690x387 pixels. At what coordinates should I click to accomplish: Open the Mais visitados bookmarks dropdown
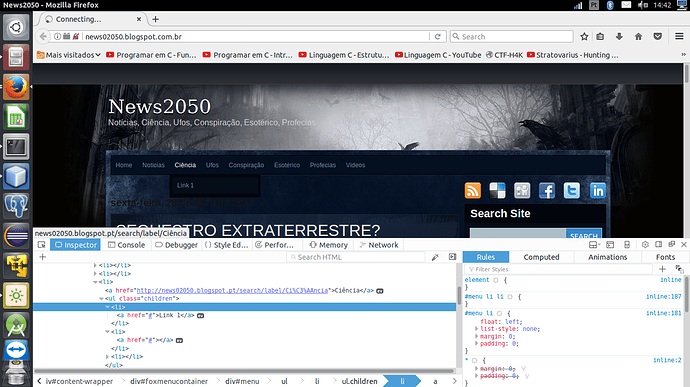(69, 55)
